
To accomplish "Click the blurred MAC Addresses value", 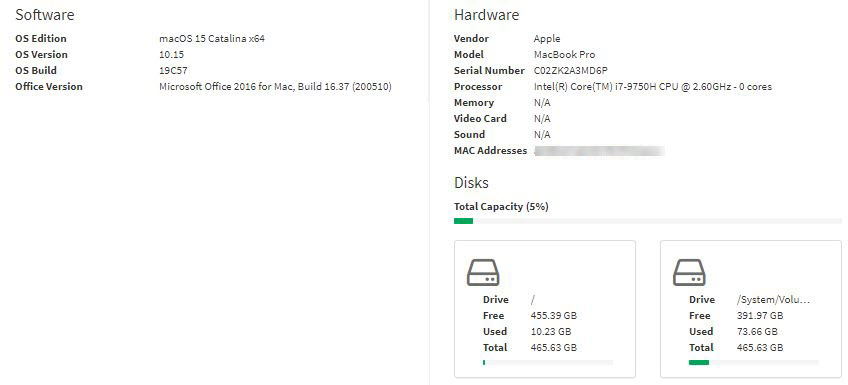I will pyautogui.click(x=599, y=151).
